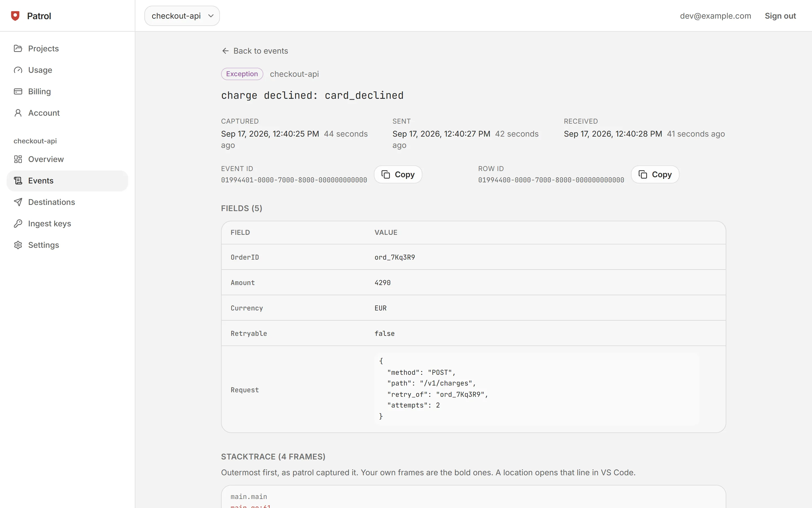Screen dimensions: 812x508
Task: Open project Settings in the sidebar
Action: tap(67, 245)
